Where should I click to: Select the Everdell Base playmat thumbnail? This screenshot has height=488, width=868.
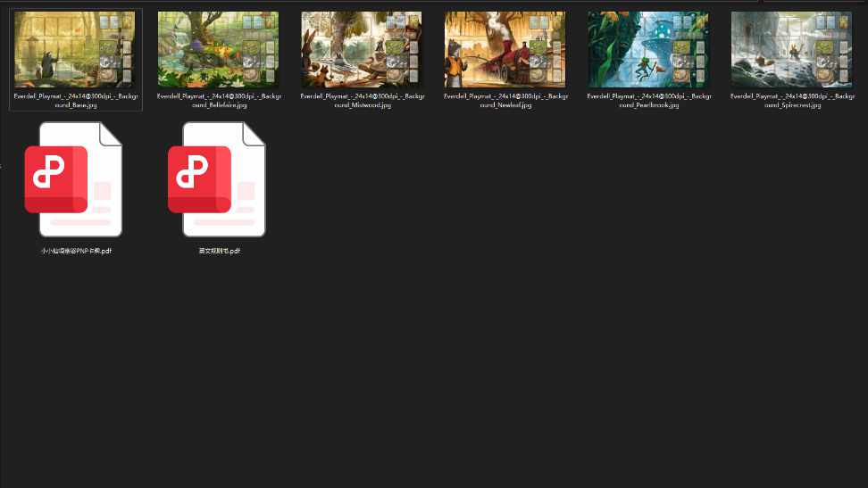click(75, 49)
